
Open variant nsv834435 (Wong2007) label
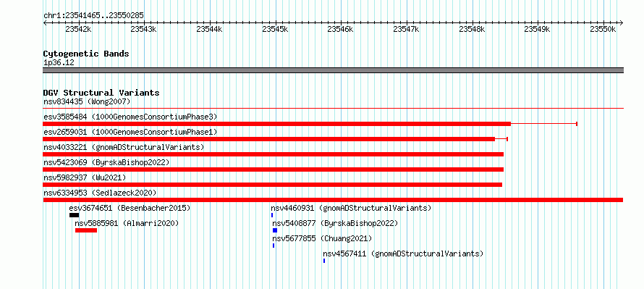(x=87, y=101)
